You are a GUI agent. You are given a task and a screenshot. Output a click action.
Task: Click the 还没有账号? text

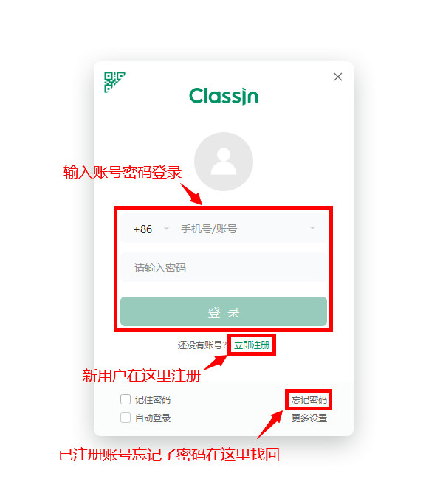click(202, 345)
